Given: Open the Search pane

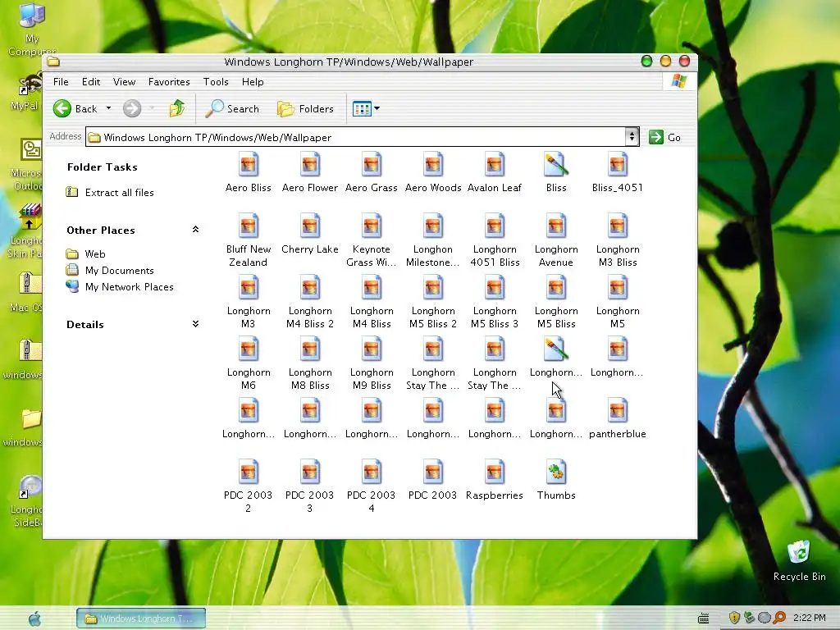Looking at the screenshot, I should [x=232, y=109].
